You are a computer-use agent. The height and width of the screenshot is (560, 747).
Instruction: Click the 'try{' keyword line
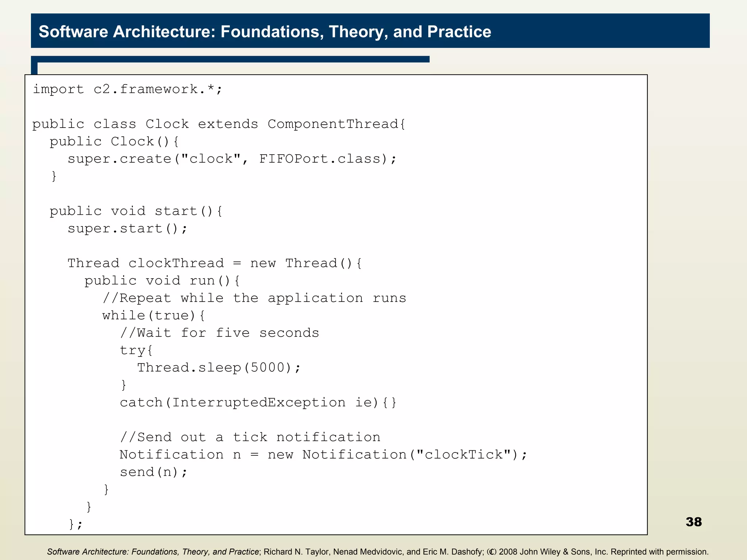(x=136, y=350)
